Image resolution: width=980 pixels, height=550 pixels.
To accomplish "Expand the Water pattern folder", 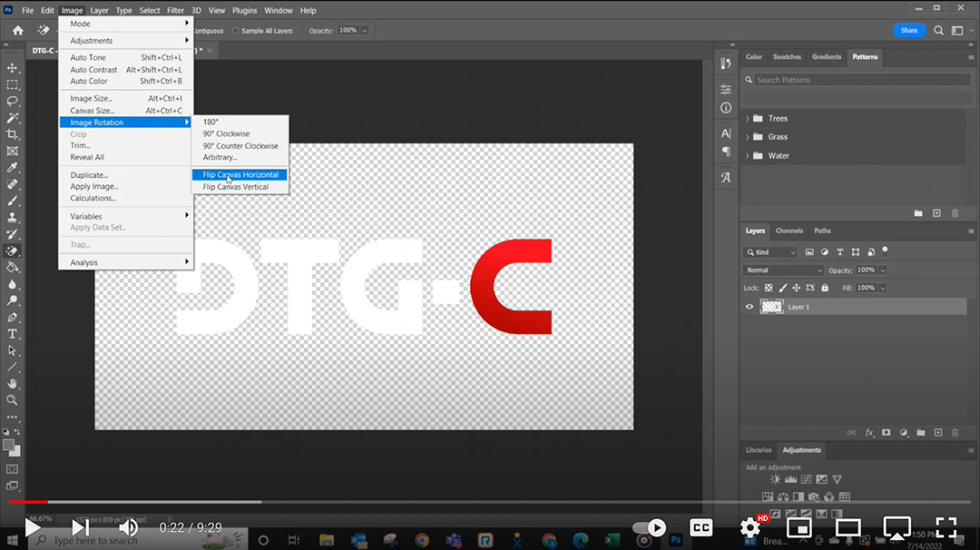I will 748,155.
